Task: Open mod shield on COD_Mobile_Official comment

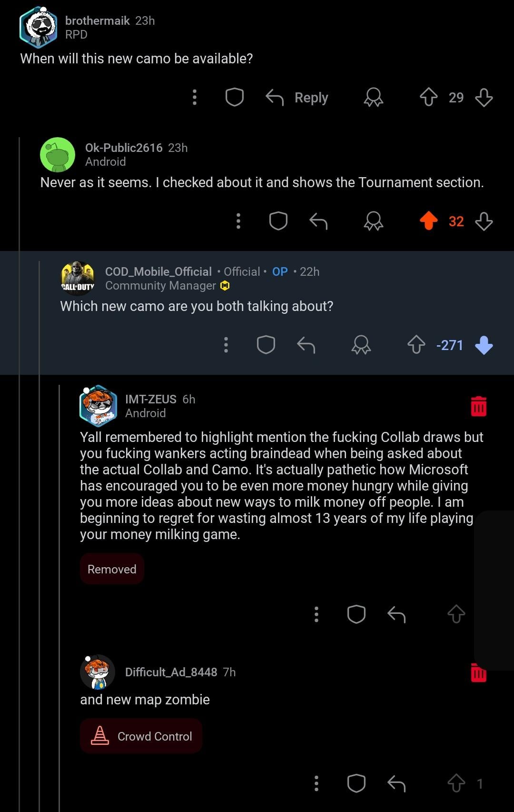Action: [x=266, y=344]
